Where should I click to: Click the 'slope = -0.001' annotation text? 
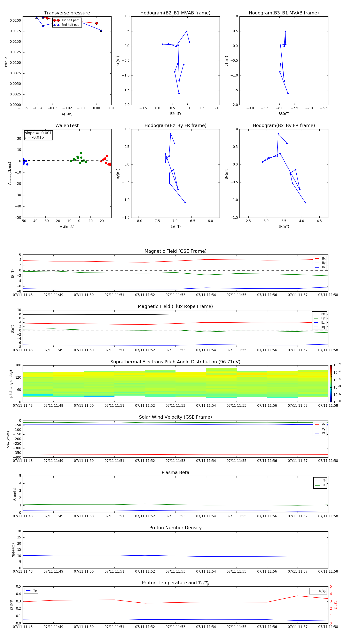pos(38,133)
